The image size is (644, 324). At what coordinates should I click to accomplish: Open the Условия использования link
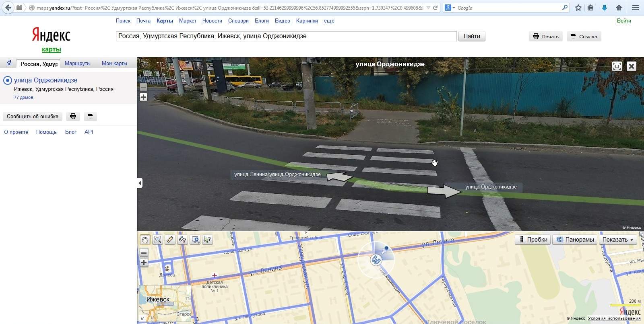point(614,318)
